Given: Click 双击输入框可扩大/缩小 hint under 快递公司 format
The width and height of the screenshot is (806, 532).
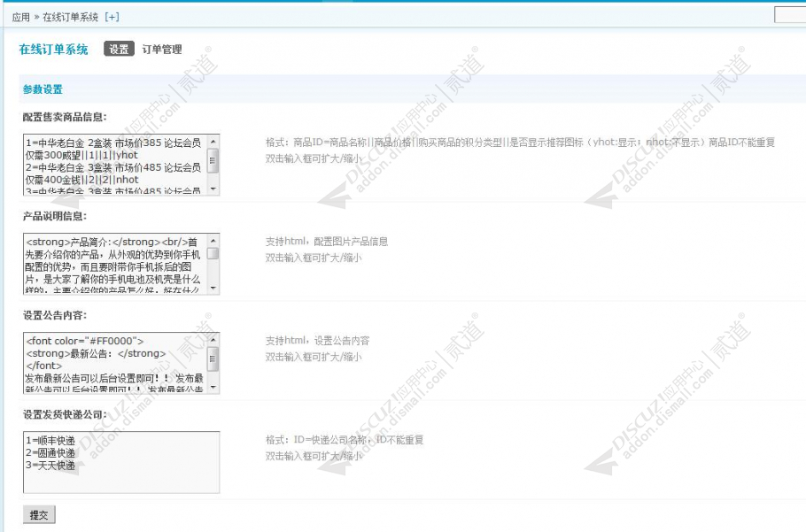Looking at the screenshot, I should tap(314, 456).
